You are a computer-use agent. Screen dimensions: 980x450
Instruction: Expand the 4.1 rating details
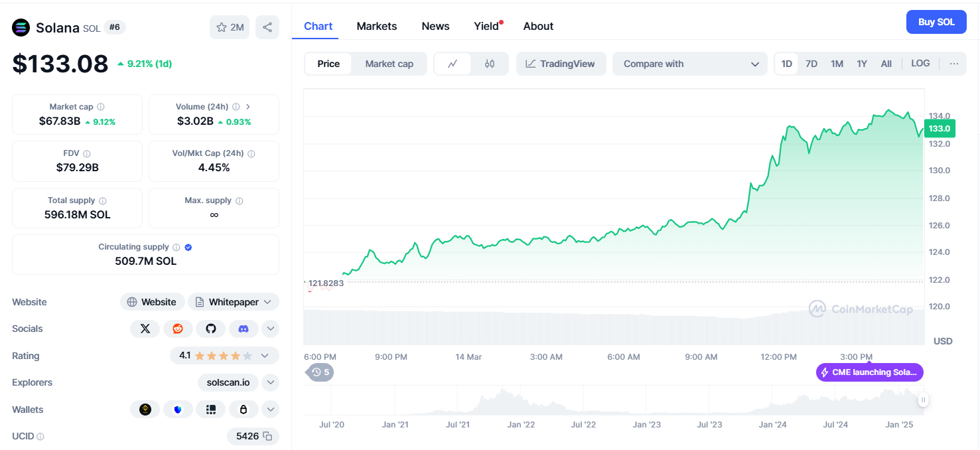(265, 356)
